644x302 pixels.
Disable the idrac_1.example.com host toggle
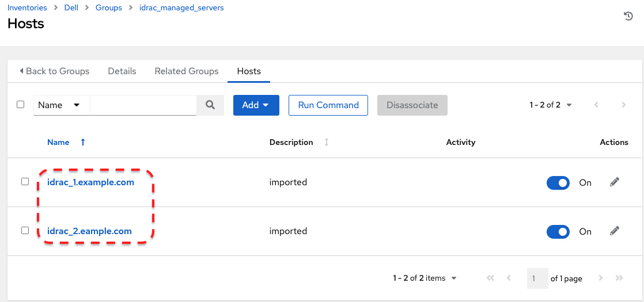pos(558,183)
